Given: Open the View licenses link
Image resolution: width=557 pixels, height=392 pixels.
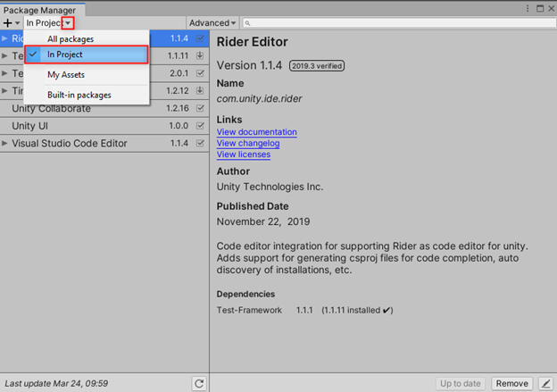Looking at the screenshot, I should (x=244, y=154).
